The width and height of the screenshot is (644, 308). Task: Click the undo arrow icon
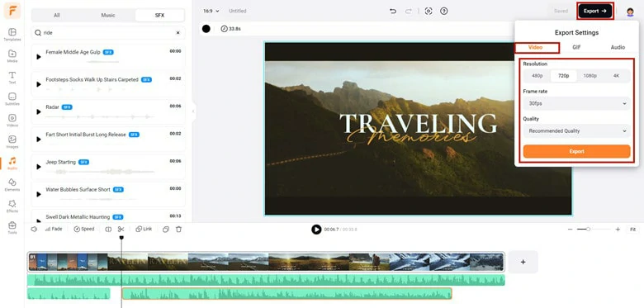(x=393, y=11)
